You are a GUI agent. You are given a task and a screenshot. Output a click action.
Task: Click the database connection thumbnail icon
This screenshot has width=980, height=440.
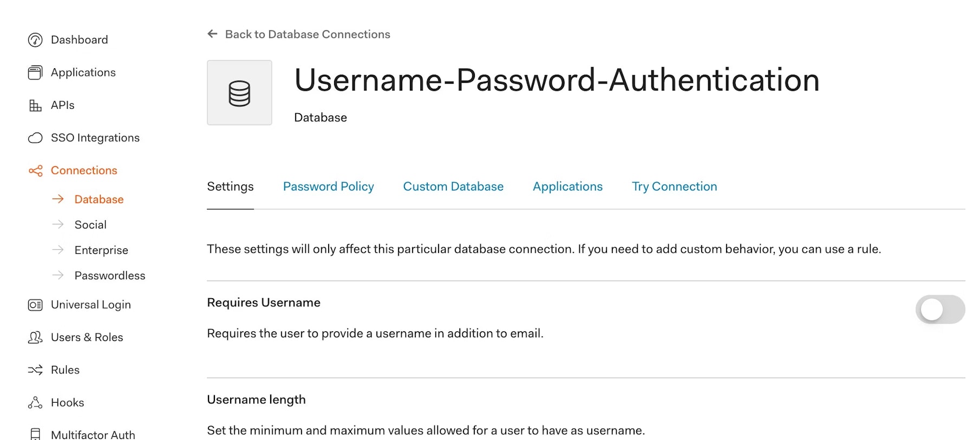pyautogui.click(x=239, y=93)
